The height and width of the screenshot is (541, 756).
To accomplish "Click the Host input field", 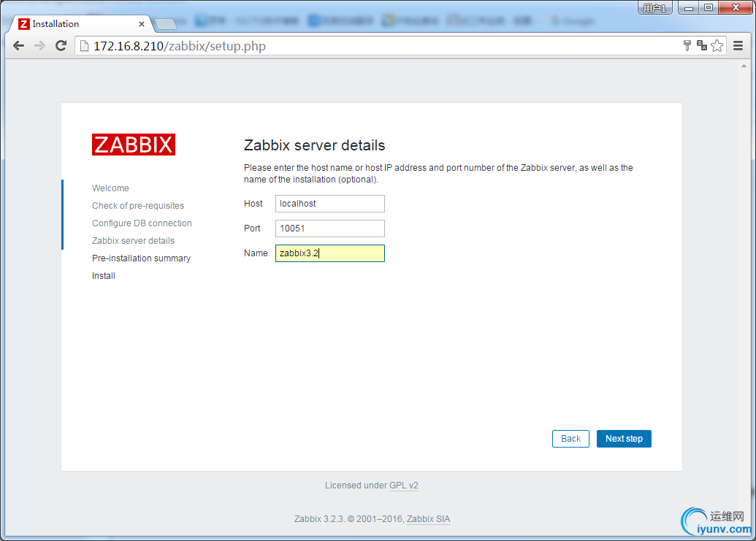I will (x=329, y=204).
